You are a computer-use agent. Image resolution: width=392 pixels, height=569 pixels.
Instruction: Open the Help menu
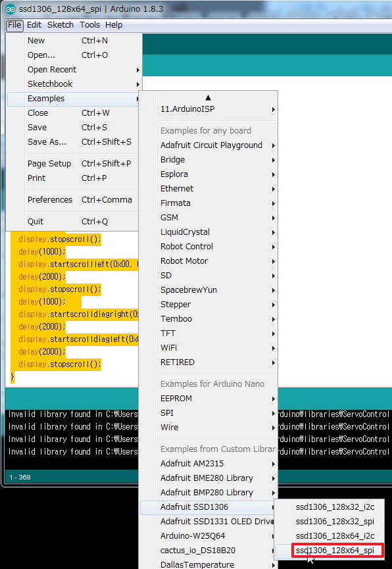[114, 25]
